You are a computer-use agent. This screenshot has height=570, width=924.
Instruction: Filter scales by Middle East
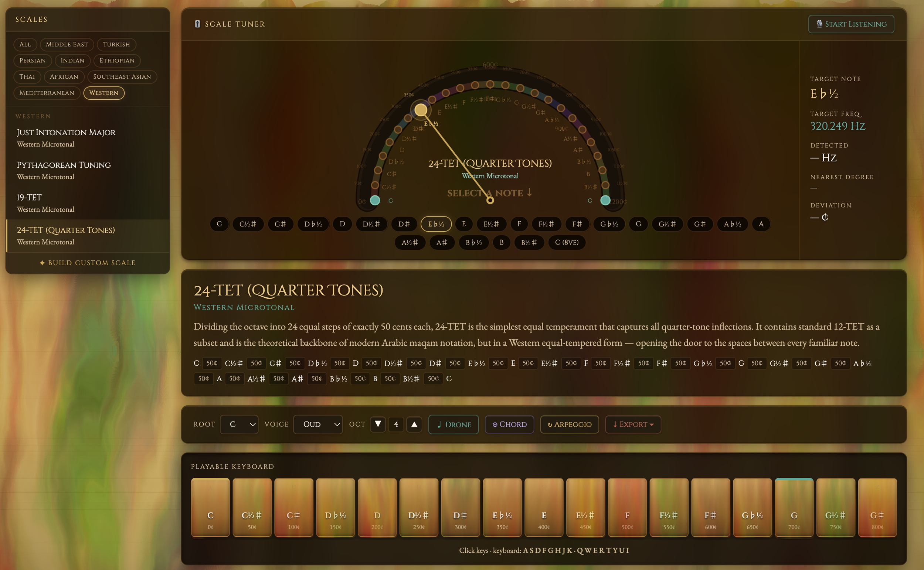click(67, 44)
